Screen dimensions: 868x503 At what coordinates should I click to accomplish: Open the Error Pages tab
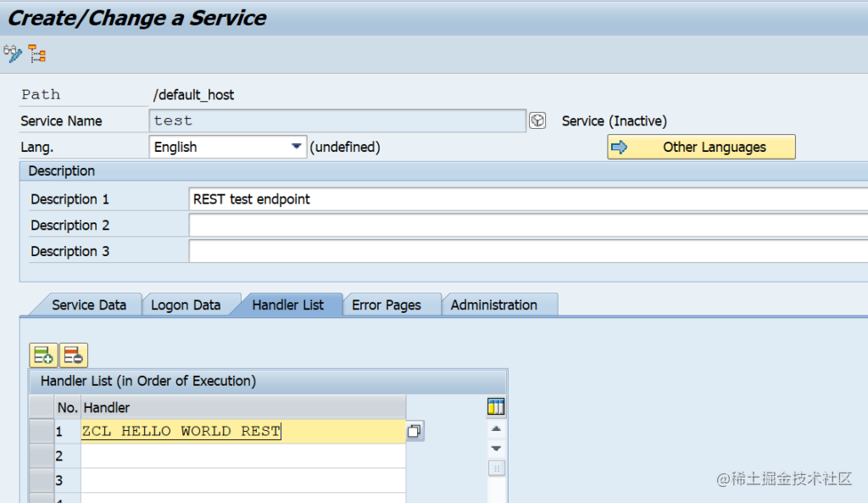(388, 304)
